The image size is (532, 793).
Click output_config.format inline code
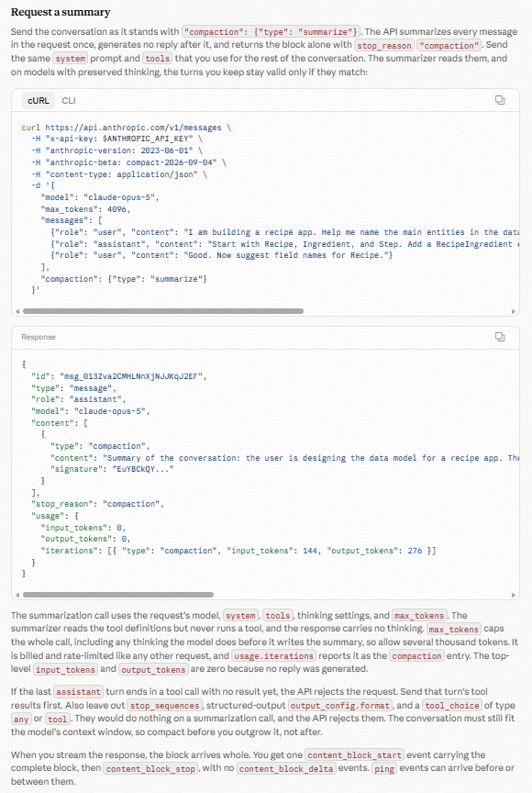340,706
